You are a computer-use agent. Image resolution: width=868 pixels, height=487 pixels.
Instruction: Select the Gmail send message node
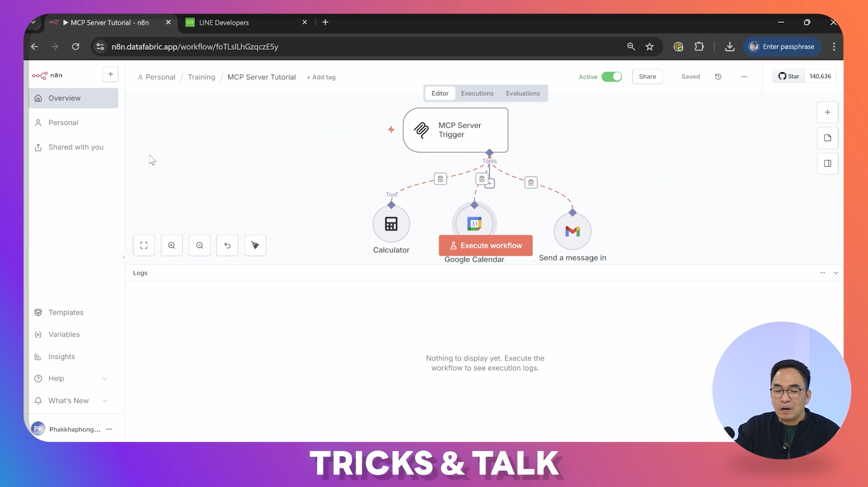(572, 231)
